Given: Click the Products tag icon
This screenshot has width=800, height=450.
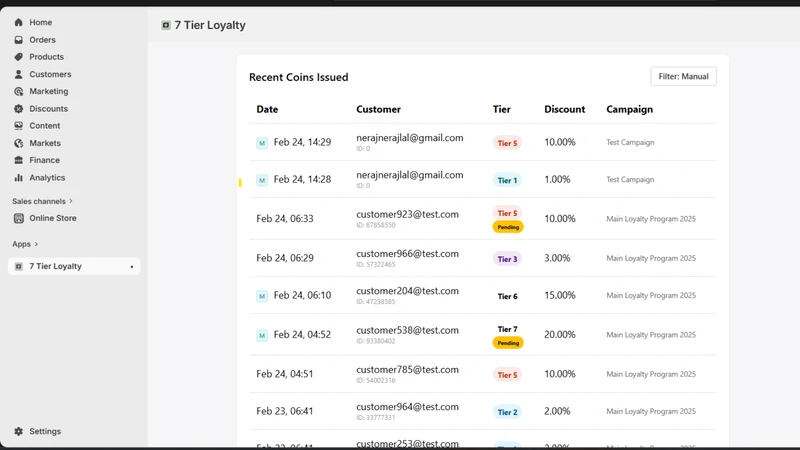Looking at the screenshot, I should (19, 57).
